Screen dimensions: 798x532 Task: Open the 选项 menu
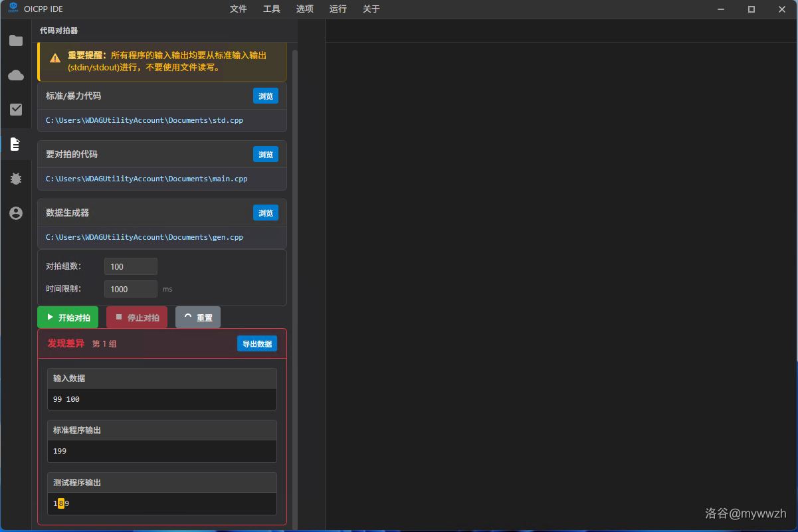tap(304, 9)
